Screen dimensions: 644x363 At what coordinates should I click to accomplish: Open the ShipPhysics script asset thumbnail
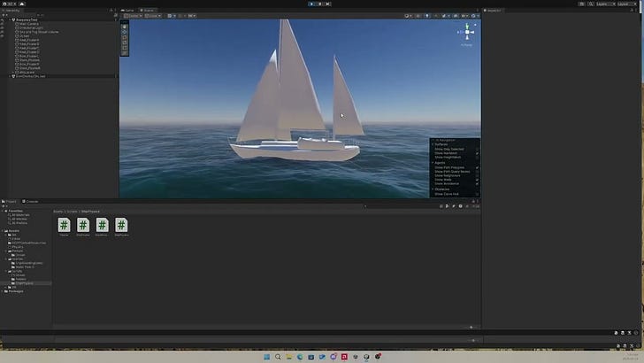[x=121, y=227]
